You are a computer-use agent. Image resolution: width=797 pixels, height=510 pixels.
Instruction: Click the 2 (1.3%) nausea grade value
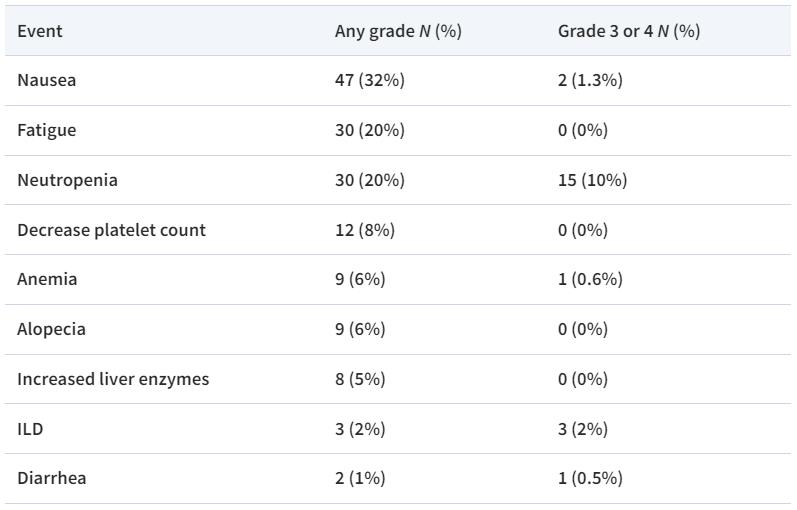tap(590, 80)
